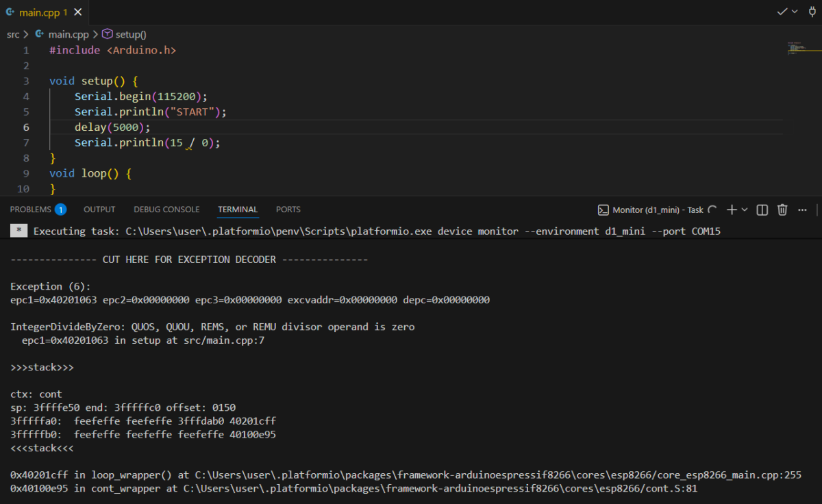
Task: Switch to the PORTS tab
Action: [x=288, y=210]
